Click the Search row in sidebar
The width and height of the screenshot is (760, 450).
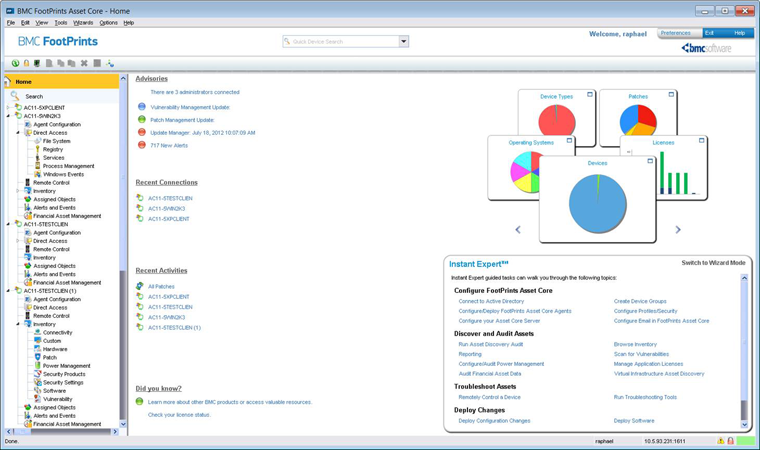(x=62, y=96)
